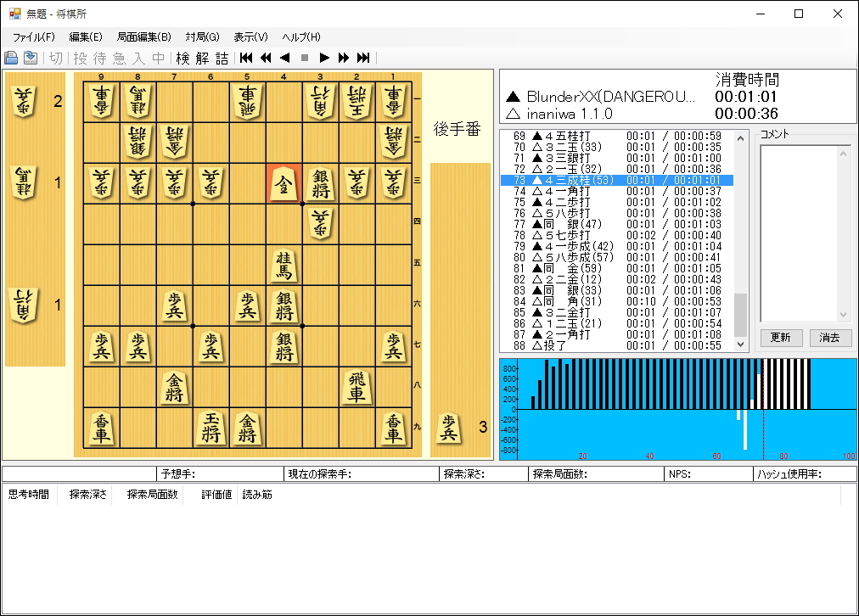Click the open game file icon
This screenshot has height=616, width=859.
coord(11,58)
